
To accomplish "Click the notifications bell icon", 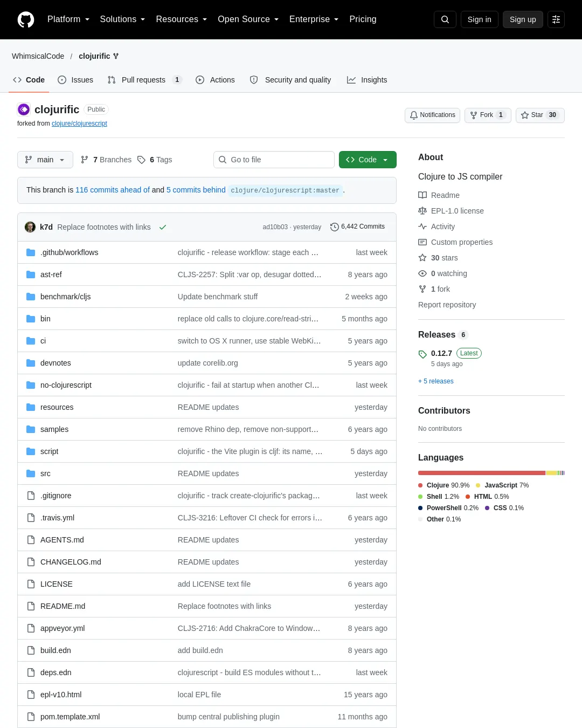I will [414, 115].
